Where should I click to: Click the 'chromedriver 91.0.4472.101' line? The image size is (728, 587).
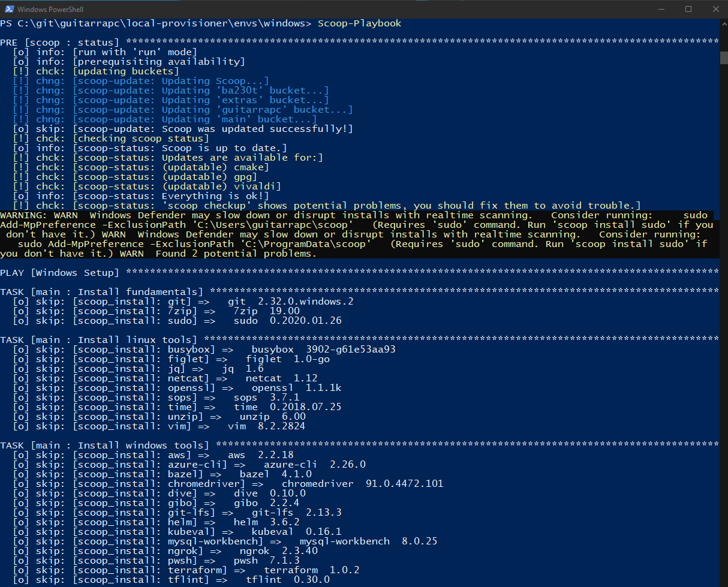228,484
